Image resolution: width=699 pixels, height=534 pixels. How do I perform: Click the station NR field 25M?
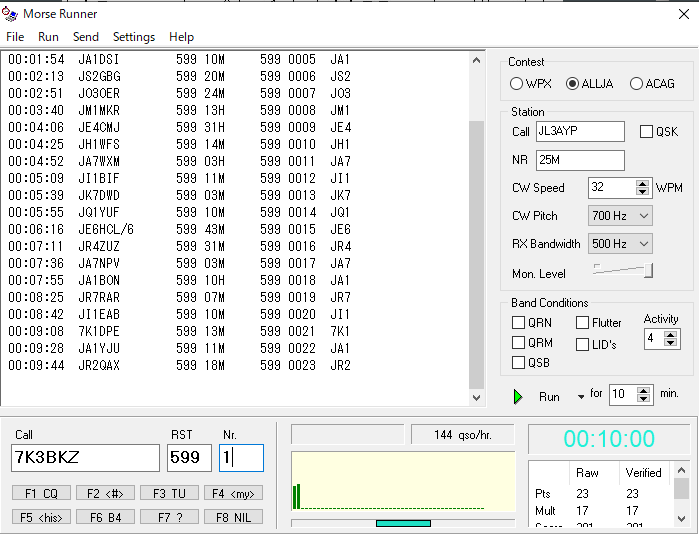point(580,160)
